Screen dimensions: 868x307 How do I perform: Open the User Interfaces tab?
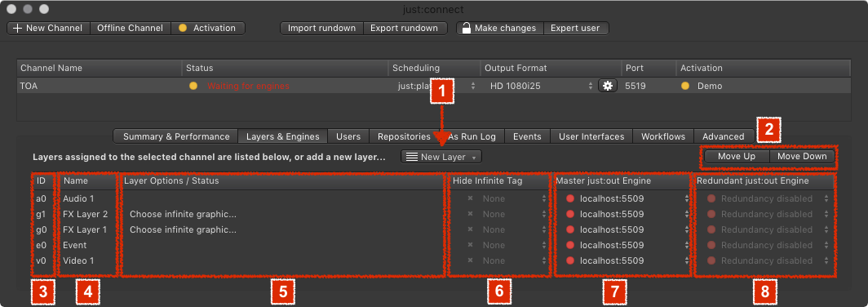tap(591, 136)
